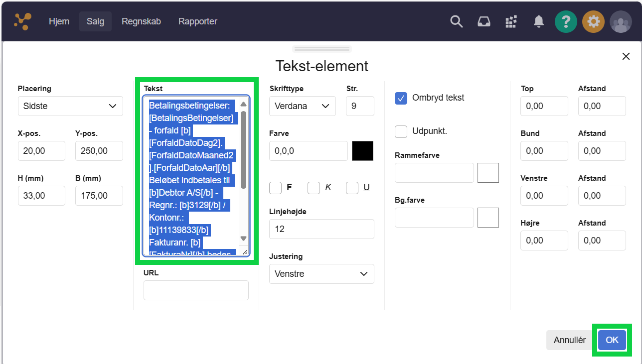
Task: Pick the black Farve color swatch
Action: [362, 151]
